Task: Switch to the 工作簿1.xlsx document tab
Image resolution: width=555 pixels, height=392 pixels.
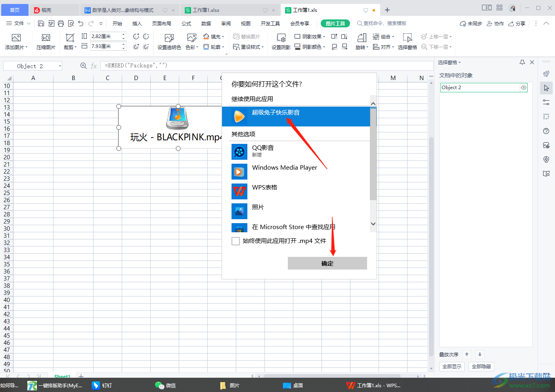Action: coord(230,10)
